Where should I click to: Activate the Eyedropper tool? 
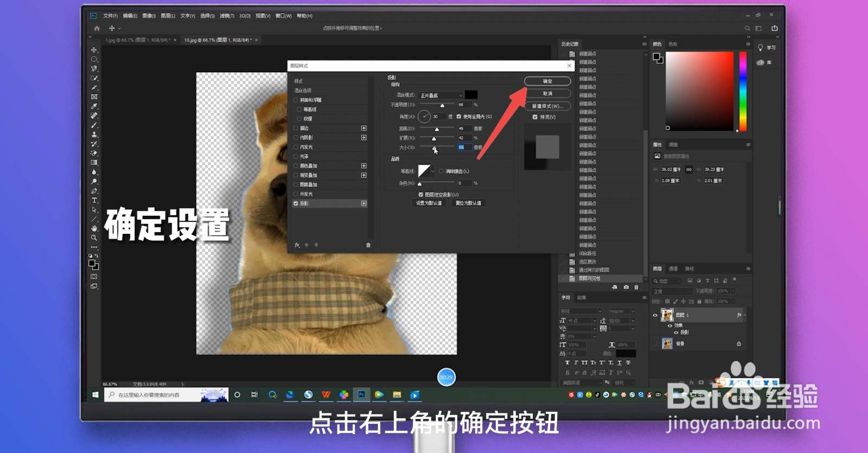(x=94, y=106)
